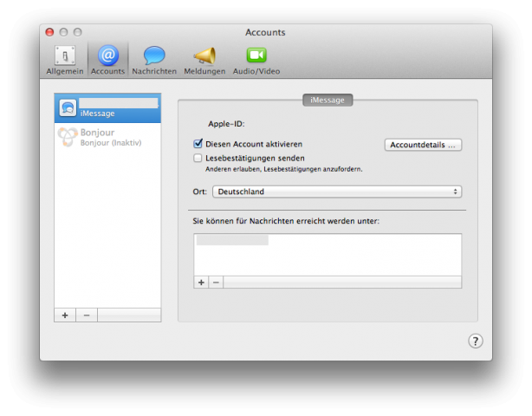Screen dimensions: 532x416
Task: Open the Meldungen megaphone pane
Action: (x=204, y=58)
